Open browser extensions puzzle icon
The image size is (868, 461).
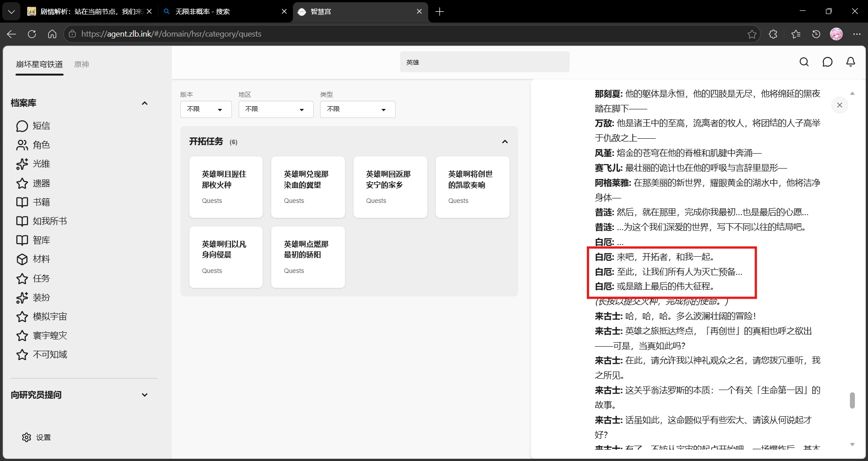773,34
